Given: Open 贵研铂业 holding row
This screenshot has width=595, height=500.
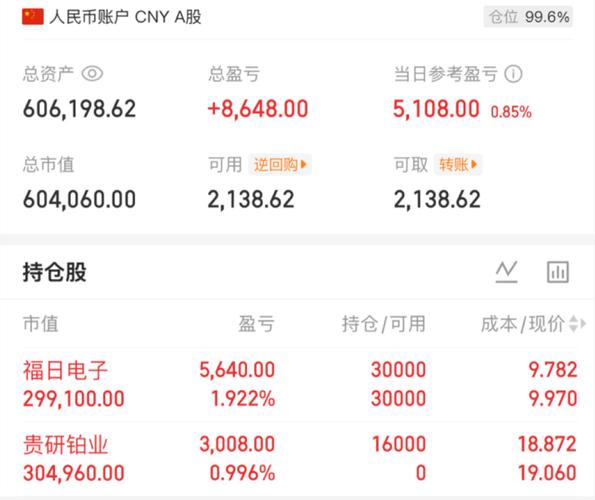Looking at the screenshot, I should click(x=300, y=458).
